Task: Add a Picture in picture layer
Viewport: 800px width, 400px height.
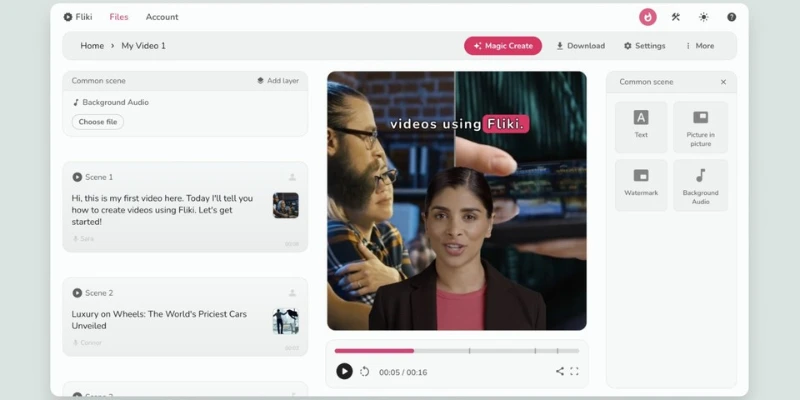Action: tap(701, 127)
